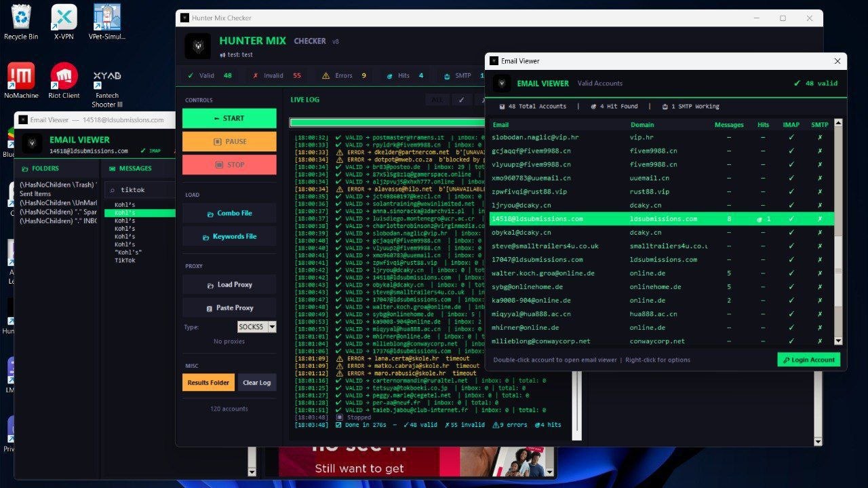Click the green START button

coord(229,118)
